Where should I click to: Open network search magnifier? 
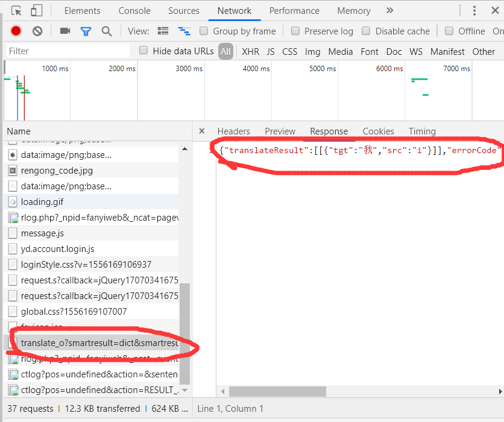click(x=106, y=31)
